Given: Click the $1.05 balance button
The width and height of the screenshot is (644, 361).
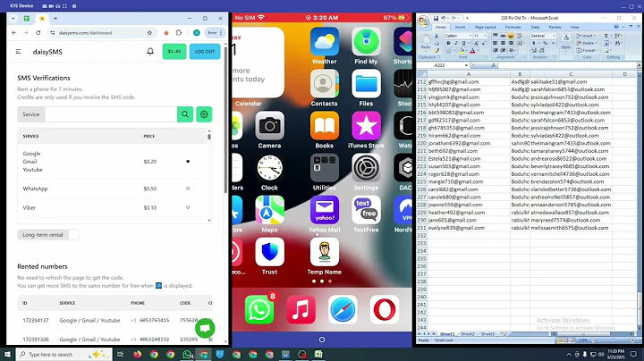Looking at the screenshot, I should (174, 51).
